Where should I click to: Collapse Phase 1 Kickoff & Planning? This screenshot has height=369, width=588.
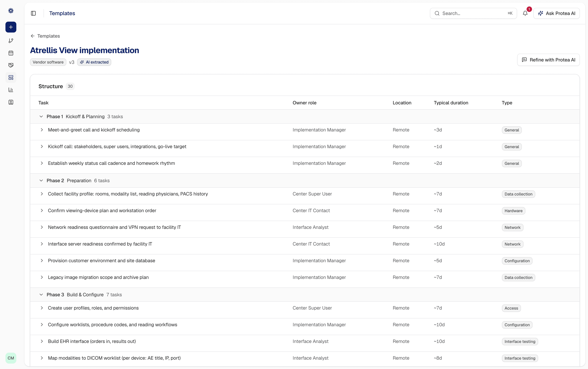(41, 117)
